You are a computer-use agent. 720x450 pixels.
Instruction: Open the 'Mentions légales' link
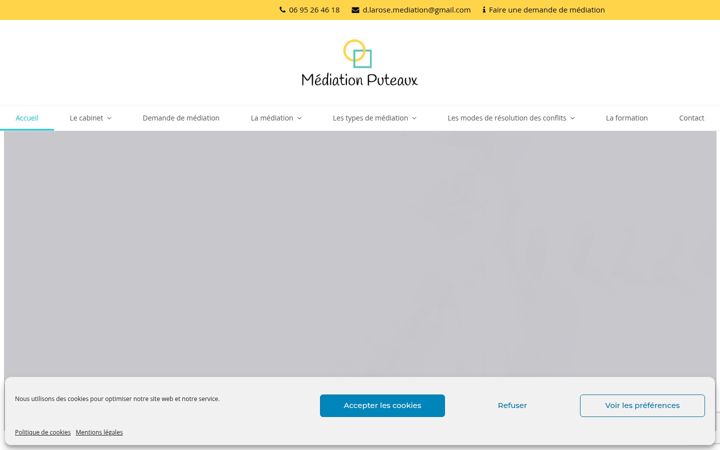99,433
